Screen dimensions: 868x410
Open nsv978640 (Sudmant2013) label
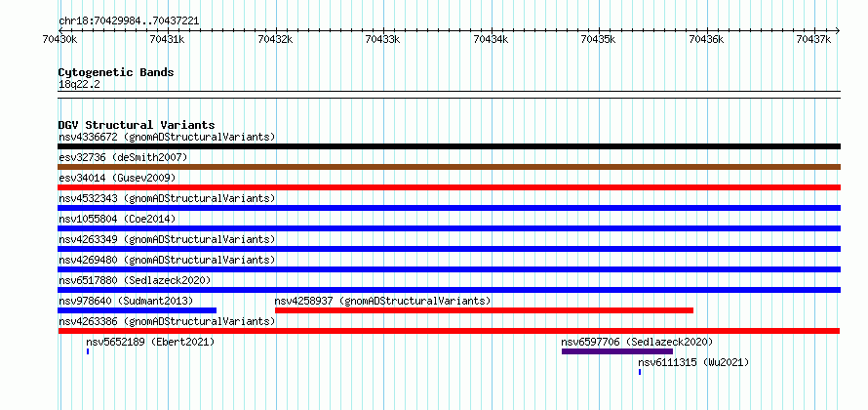(x=126, y=301)
